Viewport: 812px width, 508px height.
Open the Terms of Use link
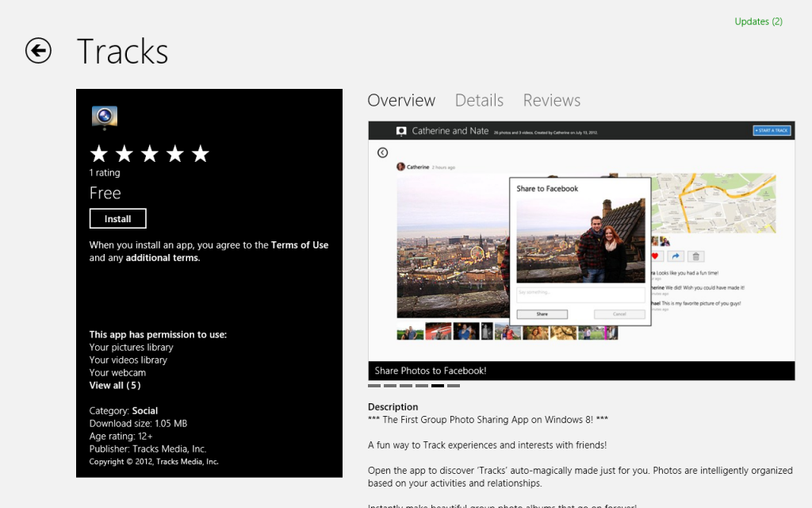(x=299, y=244)
